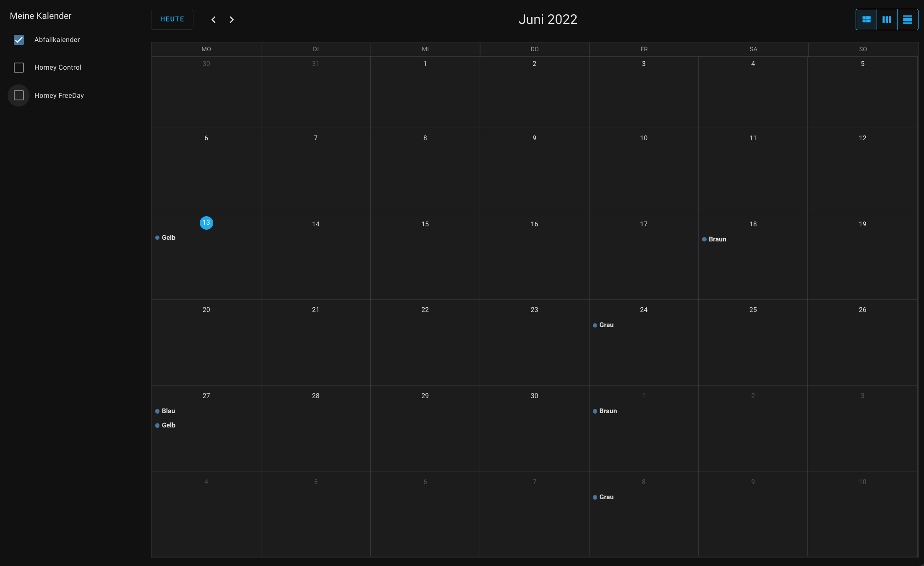This screenshot has width=924, height=566.
Task: Switch to day list view icon
Action: point(907,19)
